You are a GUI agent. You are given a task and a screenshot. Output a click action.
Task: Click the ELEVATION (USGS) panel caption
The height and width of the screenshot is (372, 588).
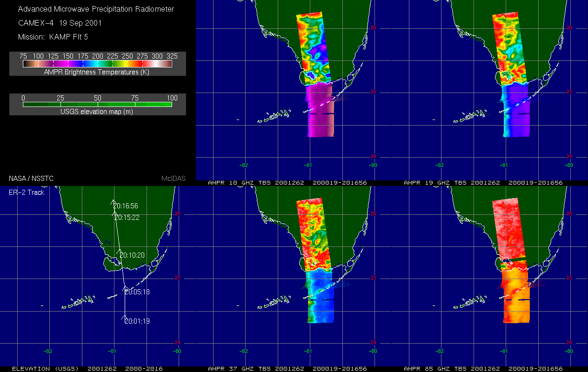point(87,369)
